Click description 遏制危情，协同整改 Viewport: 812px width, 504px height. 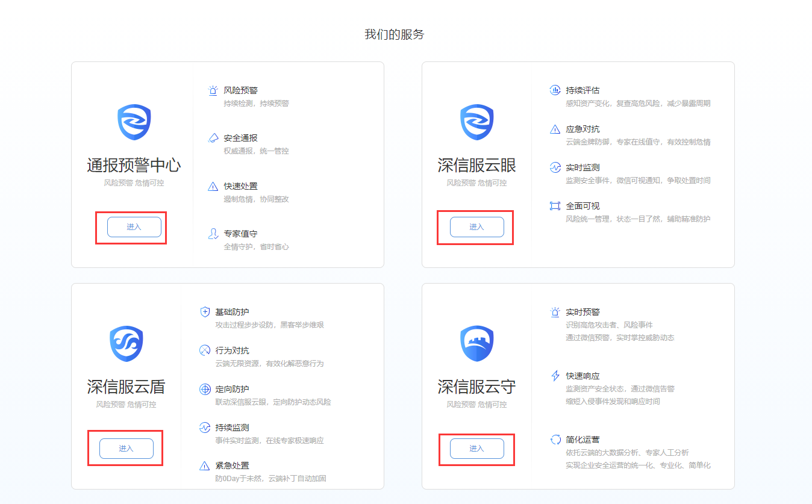[256, 199]
